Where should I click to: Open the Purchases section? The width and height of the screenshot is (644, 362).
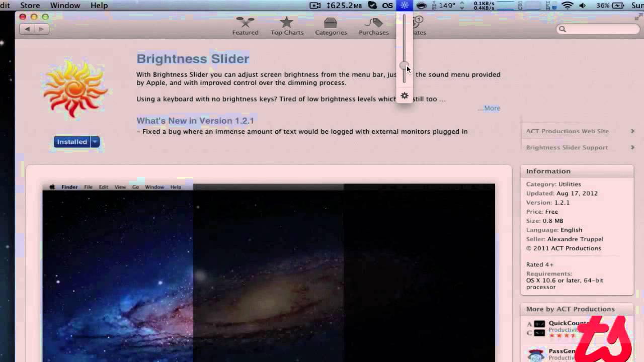coord(373,26)
